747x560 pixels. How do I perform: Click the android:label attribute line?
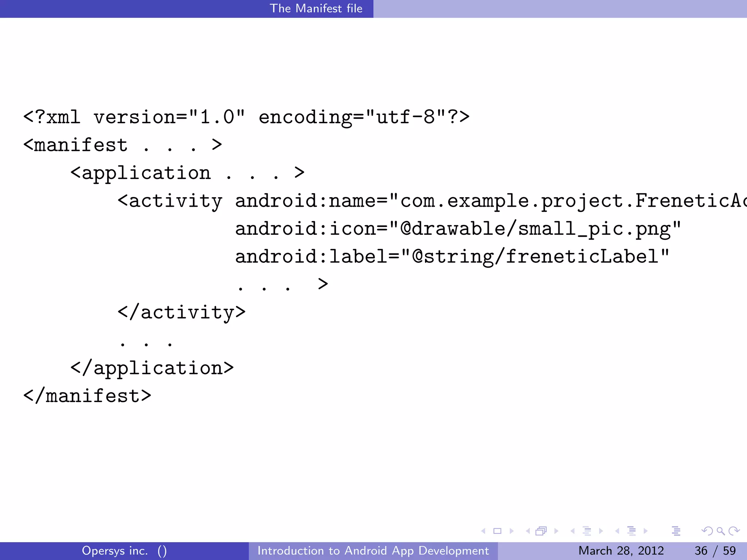pyautogui.click(x=452, y=257)
